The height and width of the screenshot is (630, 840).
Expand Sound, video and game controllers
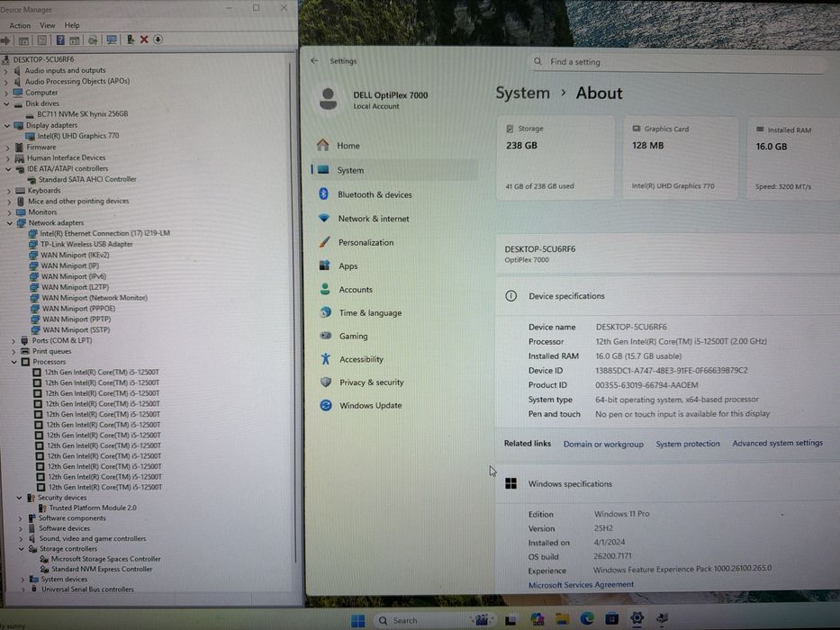tap(21, 539)
